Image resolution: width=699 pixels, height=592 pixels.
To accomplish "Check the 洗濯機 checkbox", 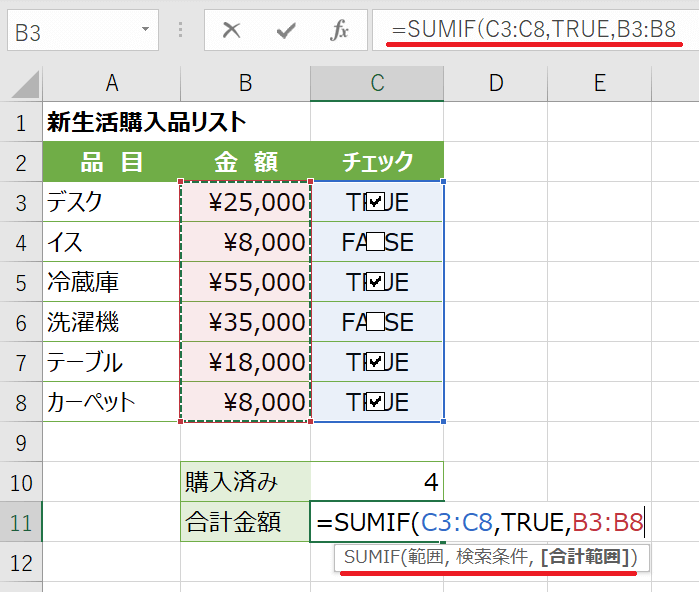I will (376, 322).
